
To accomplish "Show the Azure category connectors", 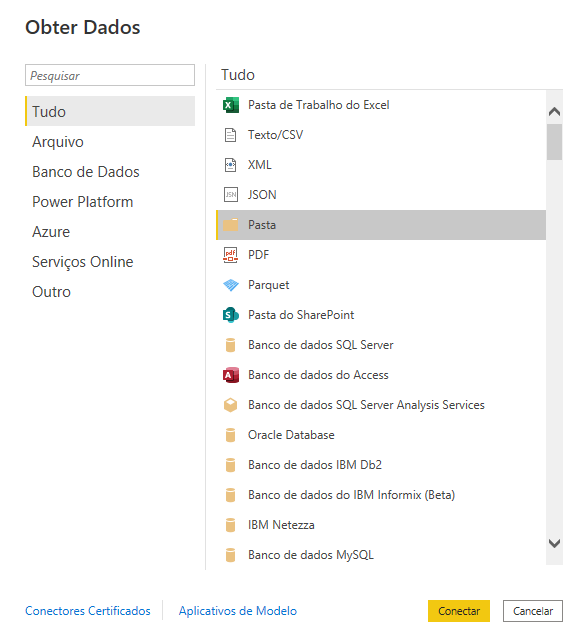I will (x=51, y=232).
